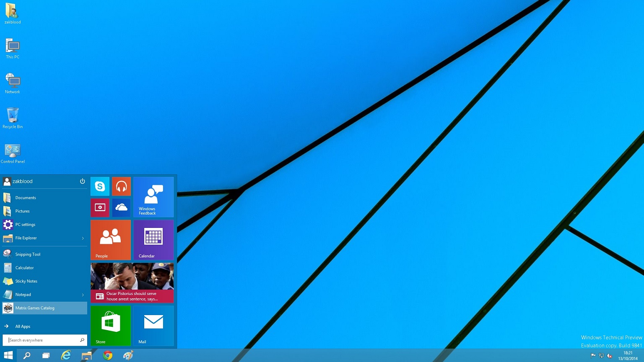Click inside the Search everywhere box
The height and width of the screenshot is (362, 644).
(42, 340)
